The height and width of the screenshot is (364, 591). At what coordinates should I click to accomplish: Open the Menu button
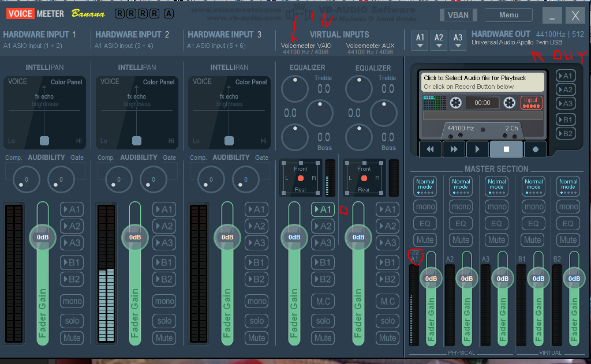(x=509, y=15)
